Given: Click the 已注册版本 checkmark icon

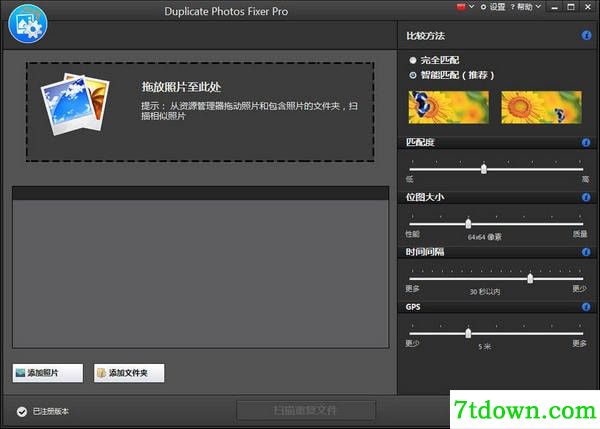Looking at the screenshot, I should (22, 411).
